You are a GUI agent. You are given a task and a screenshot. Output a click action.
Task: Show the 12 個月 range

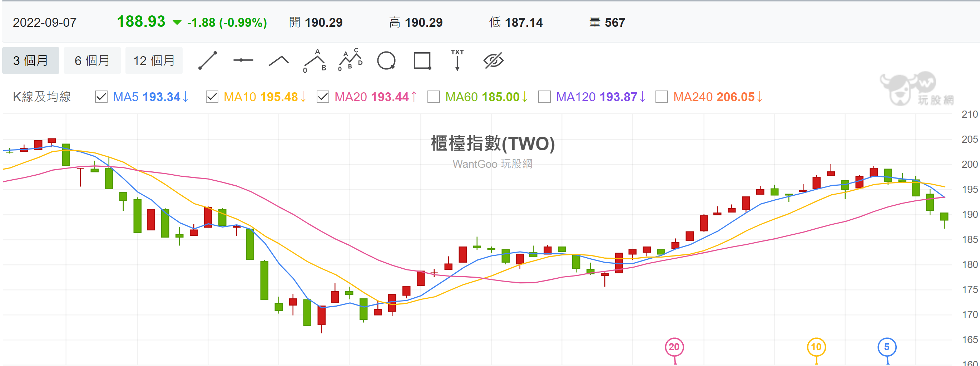tap(154, 60)
